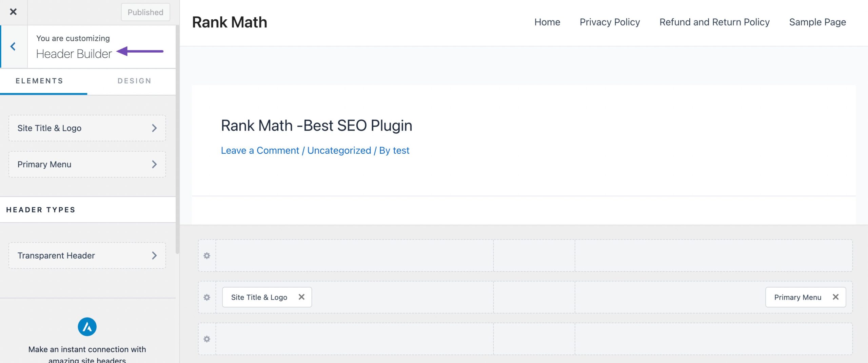Open settings gear for the middle header row
The image size is (868, 363).
(x=207, y=297)
